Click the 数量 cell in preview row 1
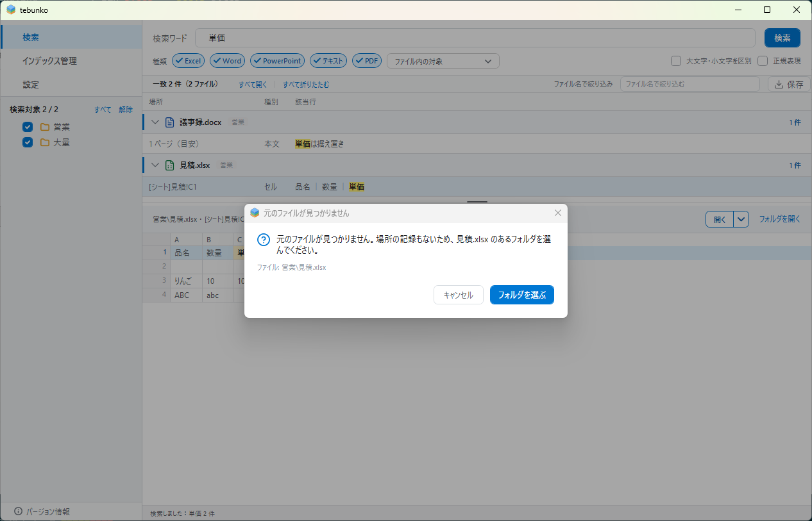The height and width of the screenshot is (521, 812). [217, 252]
